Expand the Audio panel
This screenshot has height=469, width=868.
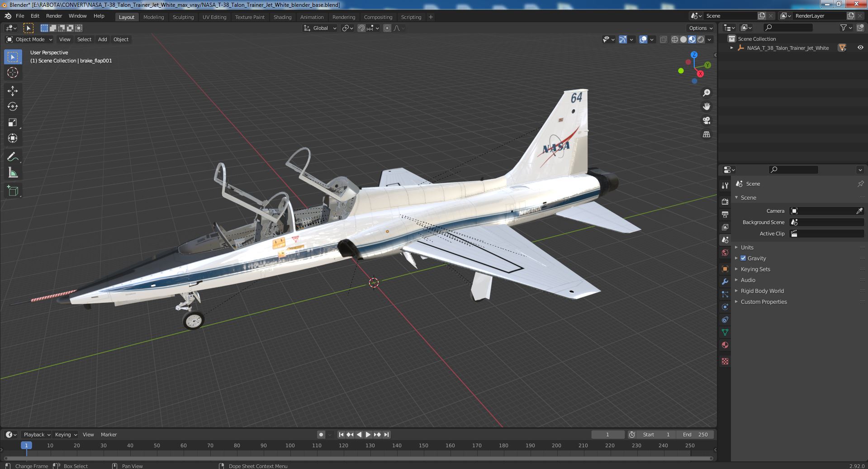(748, 280)
